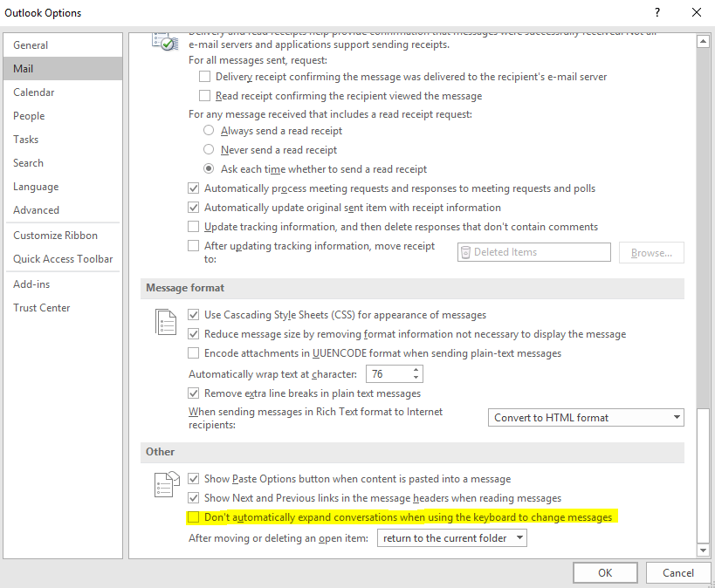The width and height of the screenshot is (715, 588).
Task: Close the Outlook Options dialog
Action: (x=697, y=12)
